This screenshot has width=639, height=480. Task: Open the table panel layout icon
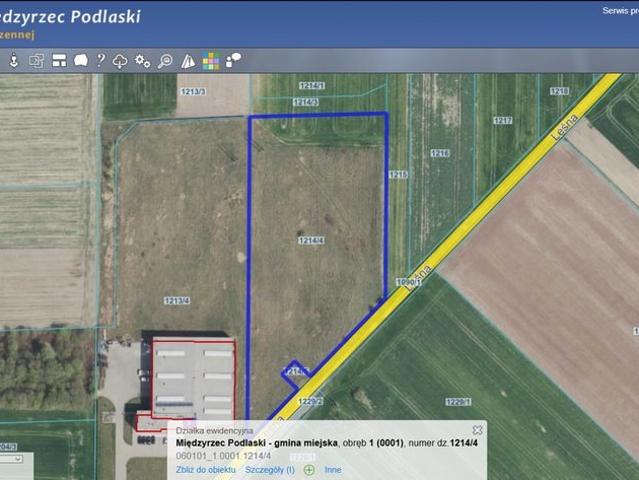click(59, 61)
